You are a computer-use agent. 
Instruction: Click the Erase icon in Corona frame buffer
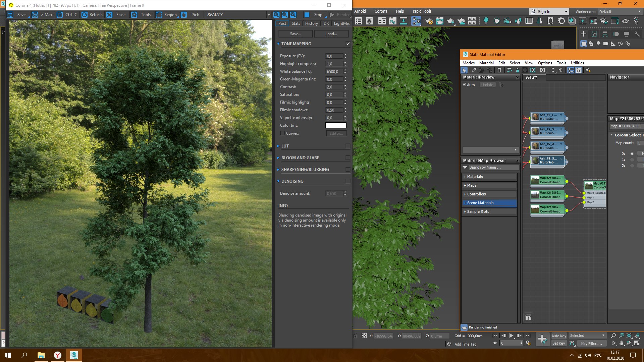pos(109,15)
